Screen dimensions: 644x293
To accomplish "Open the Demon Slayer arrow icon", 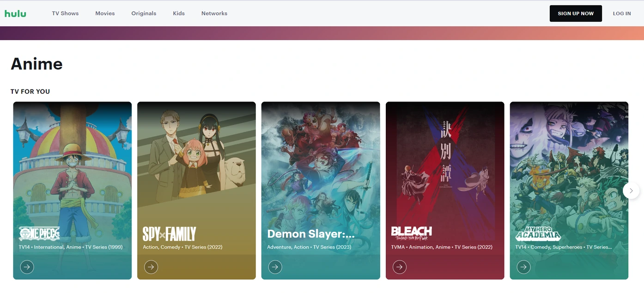I will coord(275,267).
